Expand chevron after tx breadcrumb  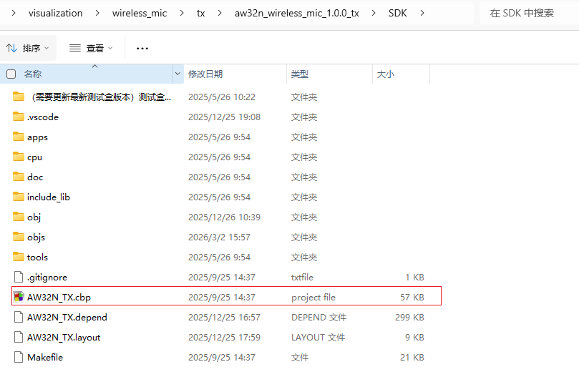(220, 13)
